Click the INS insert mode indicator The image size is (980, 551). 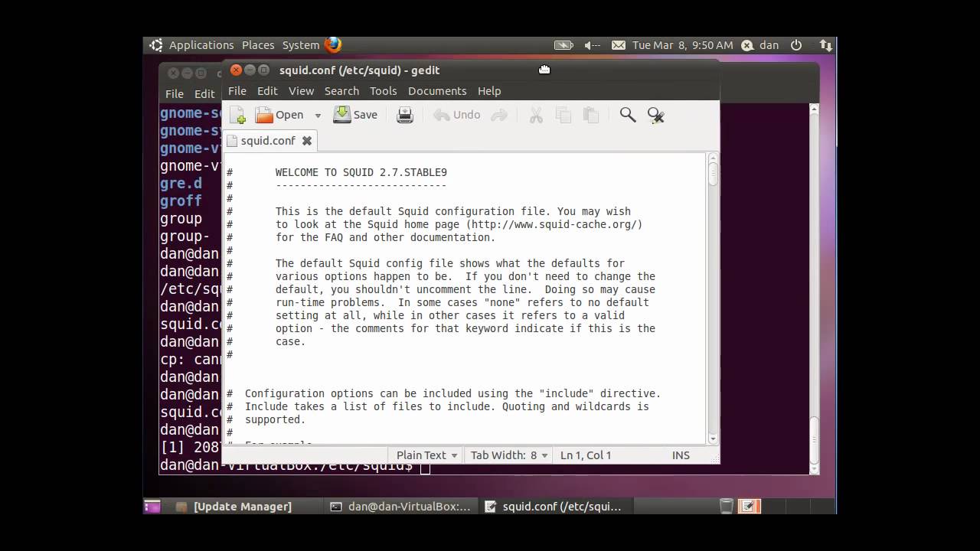[681, 455]
